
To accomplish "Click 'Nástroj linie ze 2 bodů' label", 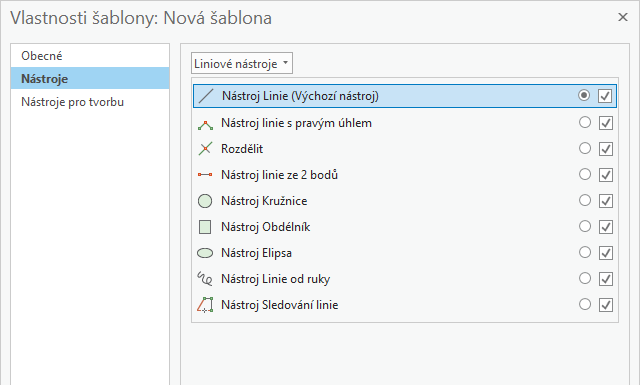I will pyautogui.click(x=280, y=175).
